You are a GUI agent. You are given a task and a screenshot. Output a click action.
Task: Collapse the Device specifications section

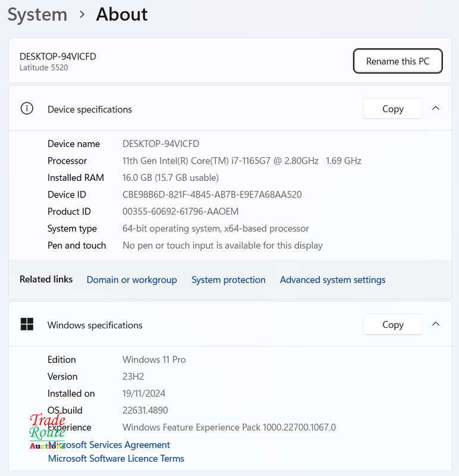tap(436, 108)
